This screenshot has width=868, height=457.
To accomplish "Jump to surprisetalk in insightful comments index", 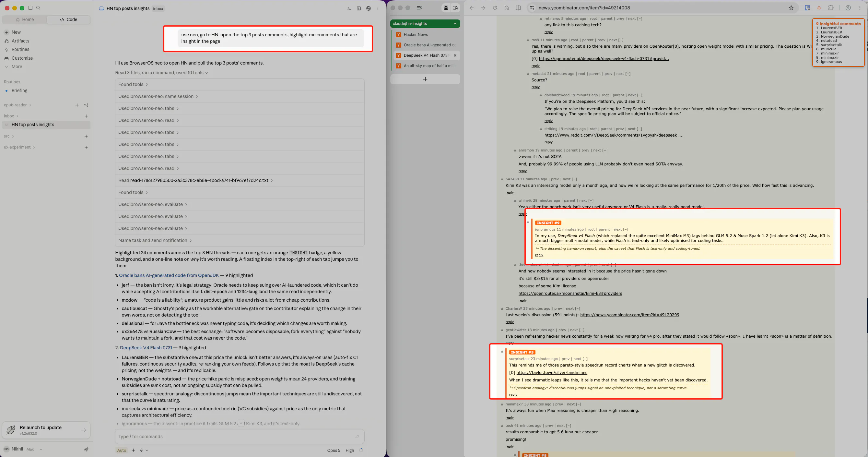I will pyautogui.click(x=831, y=45).
